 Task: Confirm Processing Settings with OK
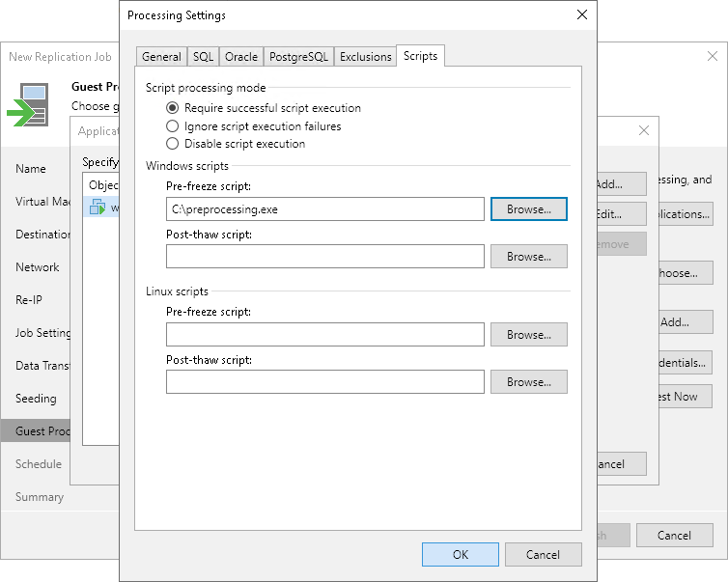(x=461, y=555)
